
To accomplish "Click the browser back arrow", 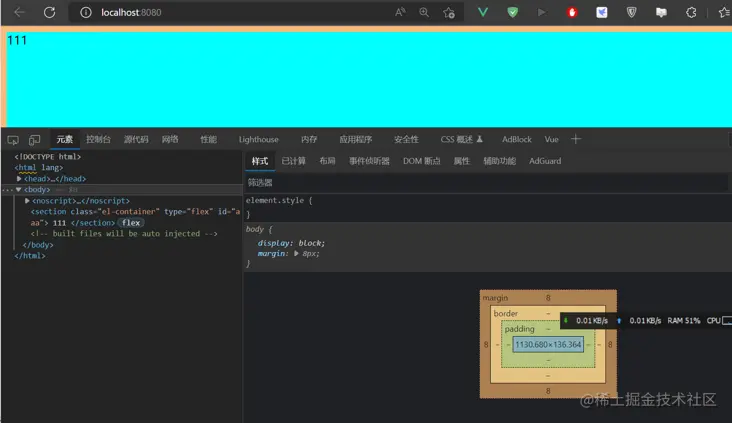I will pos(19,12).
